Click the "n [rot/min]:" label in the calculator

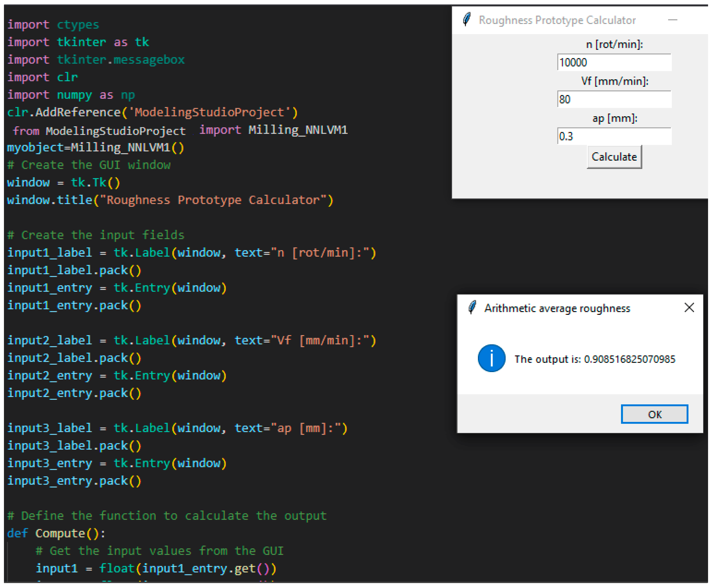click(x=614, y=44)
